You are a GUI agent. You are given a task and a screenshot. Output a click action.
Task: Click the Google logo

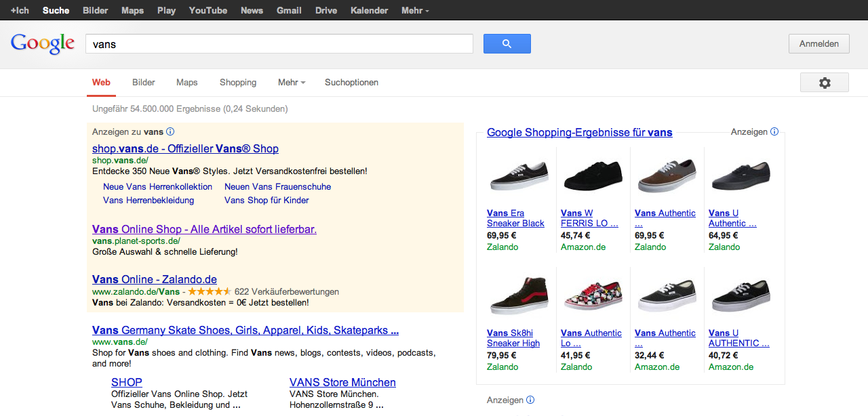[42, 44]
